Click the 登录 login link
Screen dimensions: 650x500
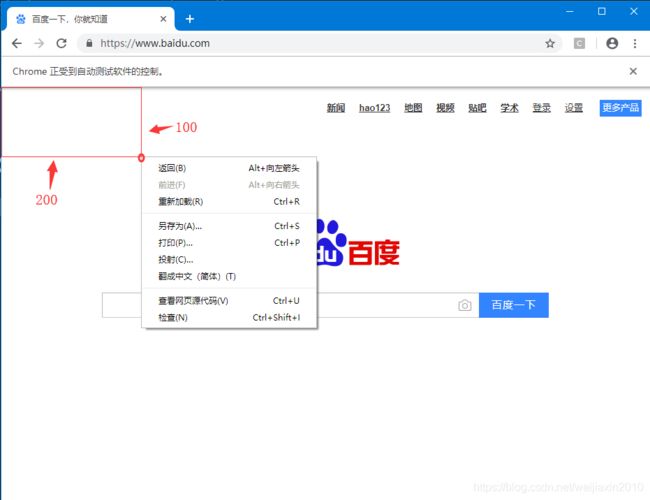pyautogui.click(x=541, y=108)
